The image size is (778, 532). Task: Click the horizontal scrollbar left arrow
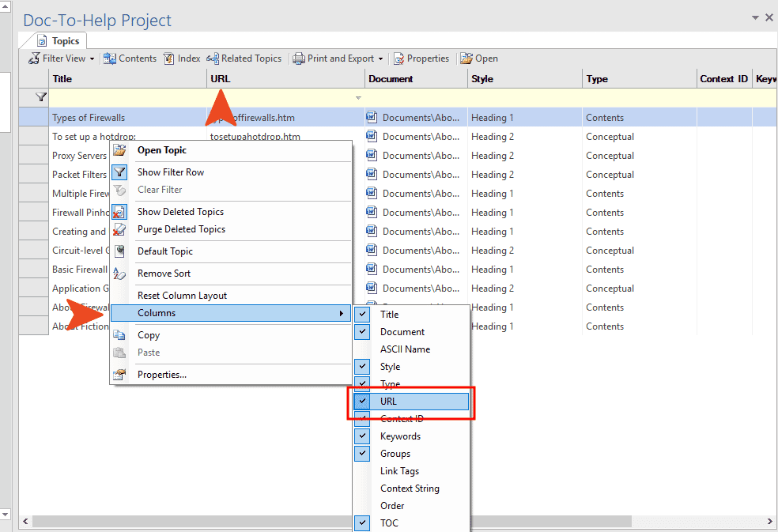(25, 522)
